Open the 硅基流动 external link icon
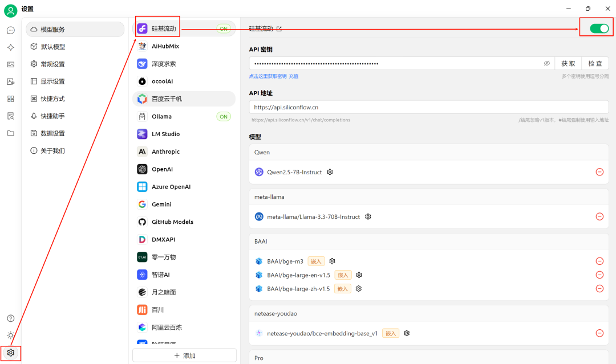616x364 pixels. click(279, 28)
